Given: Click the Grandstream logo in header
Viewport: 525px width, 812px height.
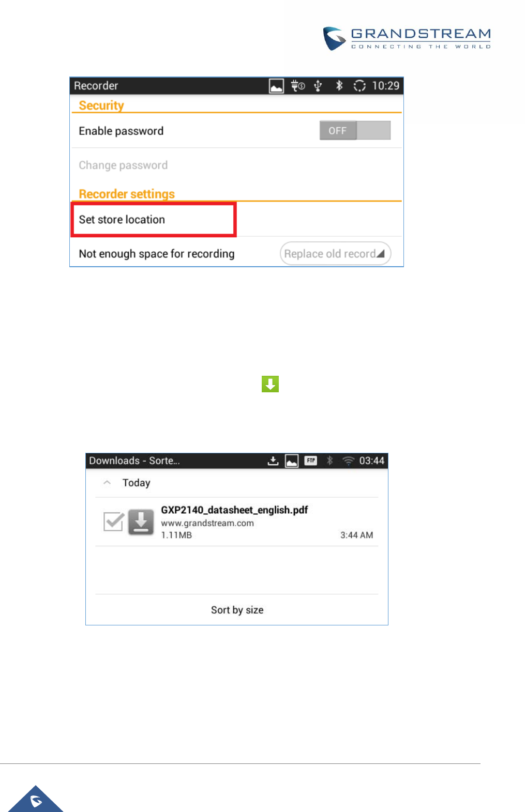Looking at the screenshot, I should [407, 38].
